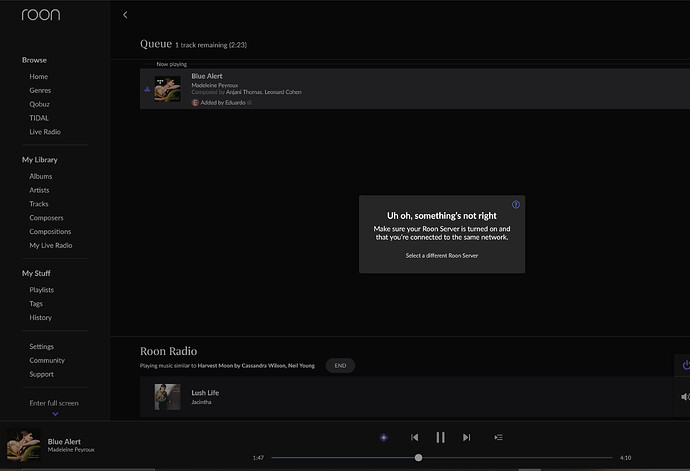
Task: Click My Stuff section heading
Action: click(36, 273)
